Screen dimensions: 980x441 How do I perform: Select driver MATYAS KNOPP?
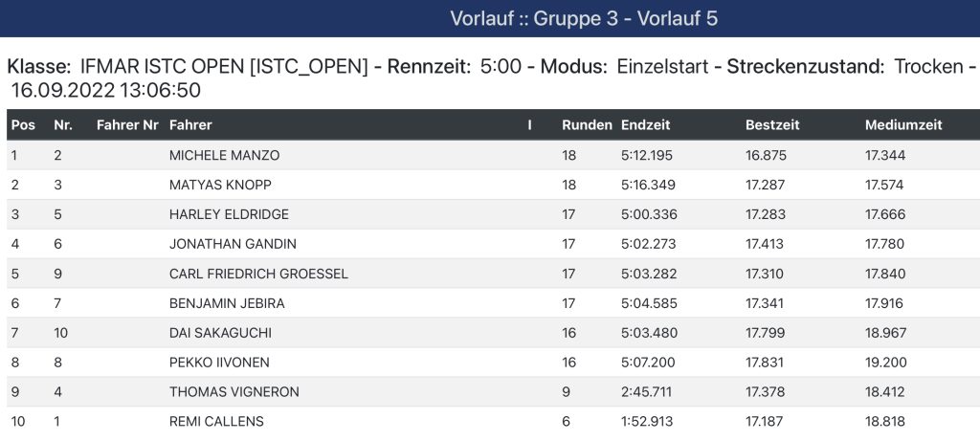pyautogui.click(x=221, y=185)
